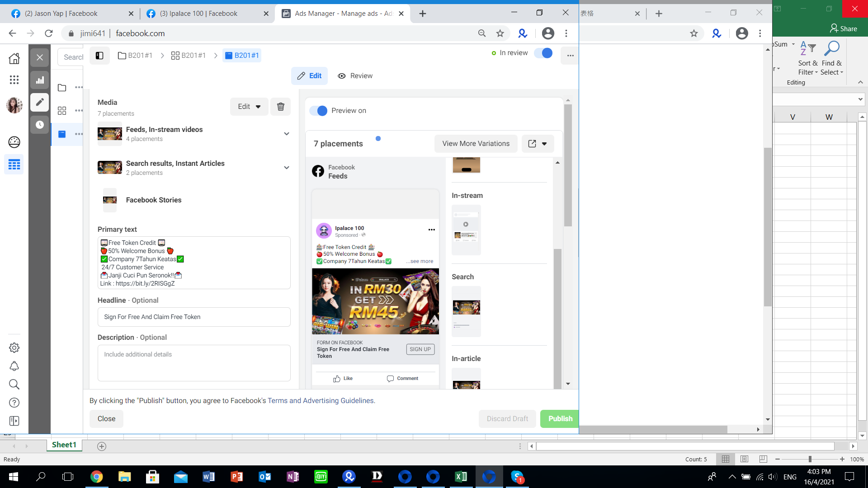Viewport: 868px width, 488px height.
Task: Open the notifications bell icon
Action: click(x=14, y=366)
